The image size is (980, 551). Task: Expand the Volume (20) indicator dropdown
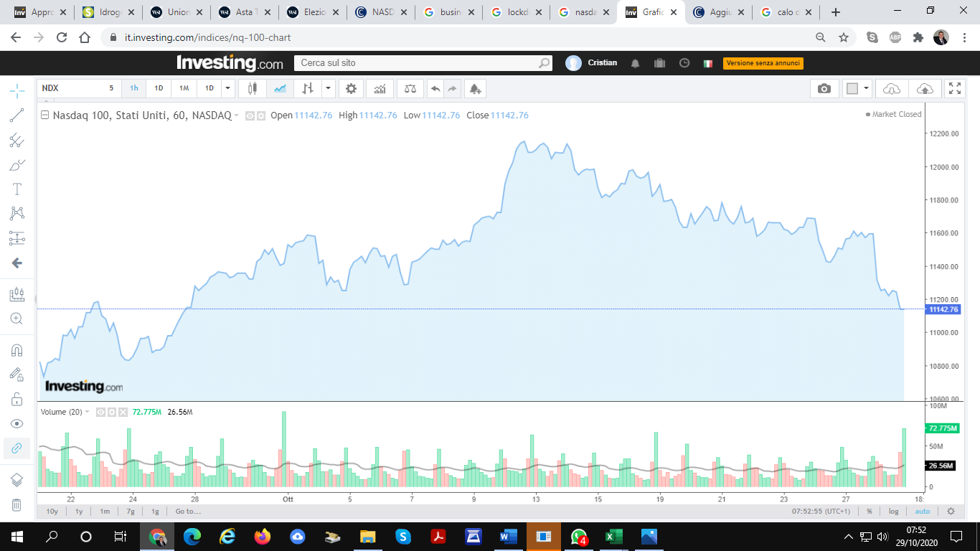pyautogui.click(x=88, y=412)
